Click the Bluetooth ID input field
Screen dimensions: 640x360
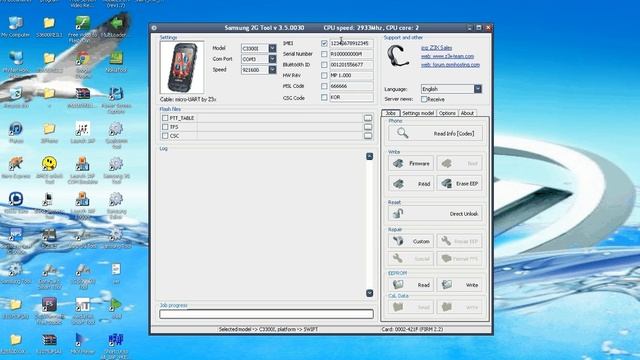(x=351, y=64)
